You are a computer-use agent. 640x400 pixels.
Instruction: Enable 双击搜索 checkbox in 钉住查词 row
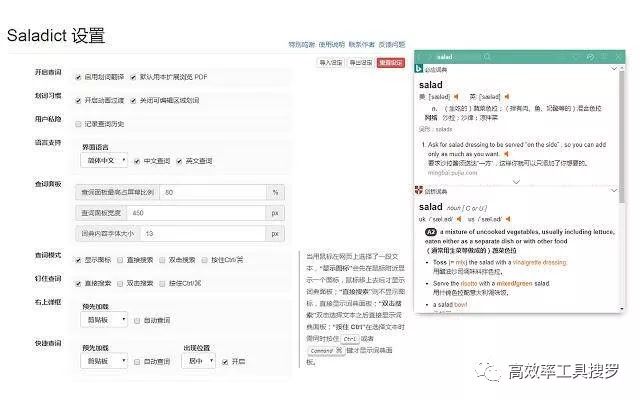coord(120,283)
